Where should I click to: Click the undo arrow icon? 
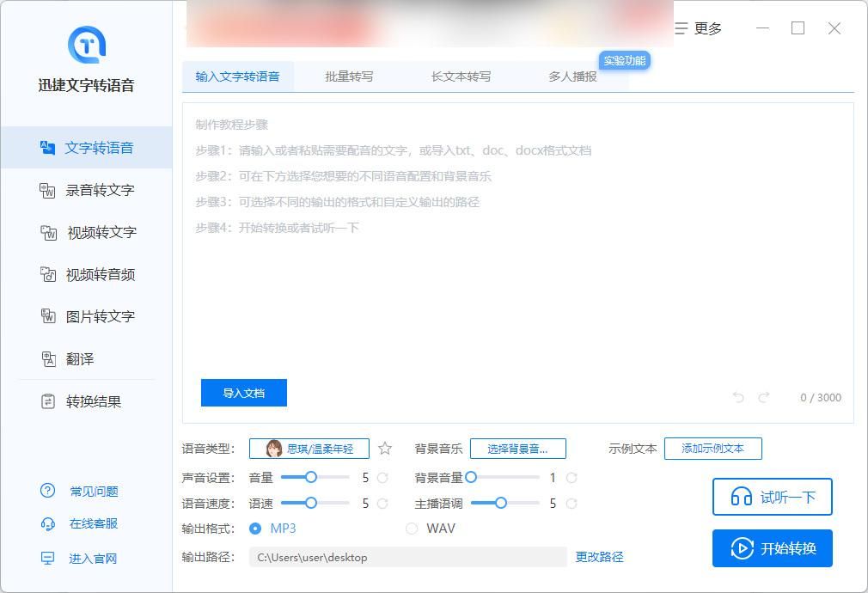(738, 397)
